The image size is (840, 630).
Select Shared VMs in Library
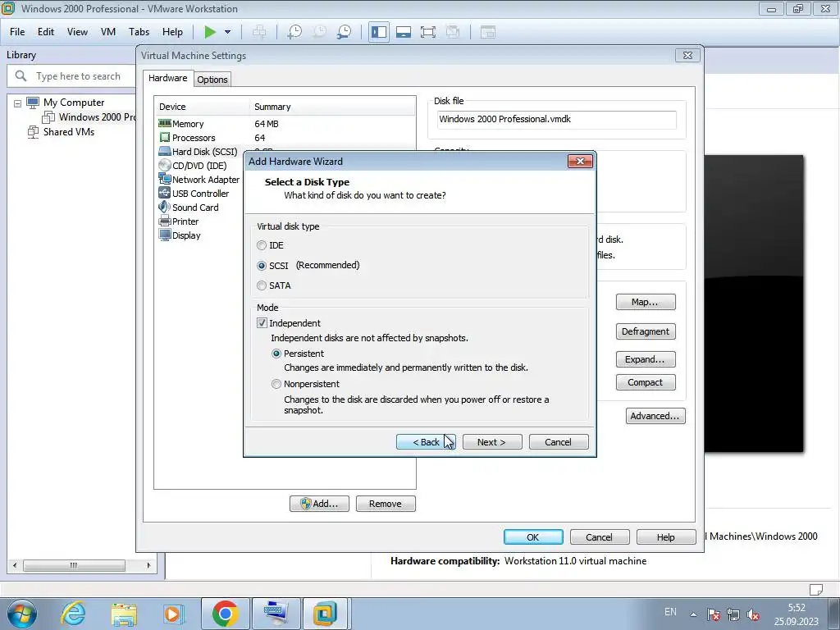click(61, 132)
